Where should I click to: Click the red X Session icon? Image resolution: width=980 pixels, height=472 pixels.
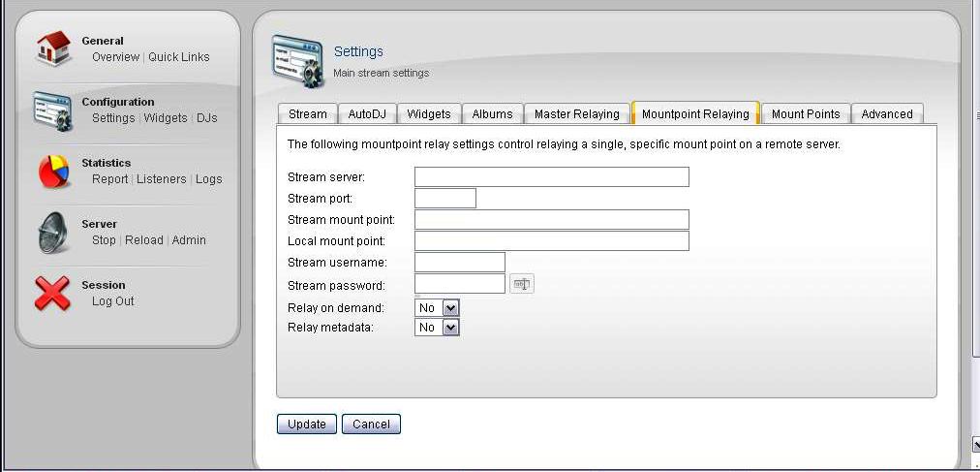tap(53, 293)
